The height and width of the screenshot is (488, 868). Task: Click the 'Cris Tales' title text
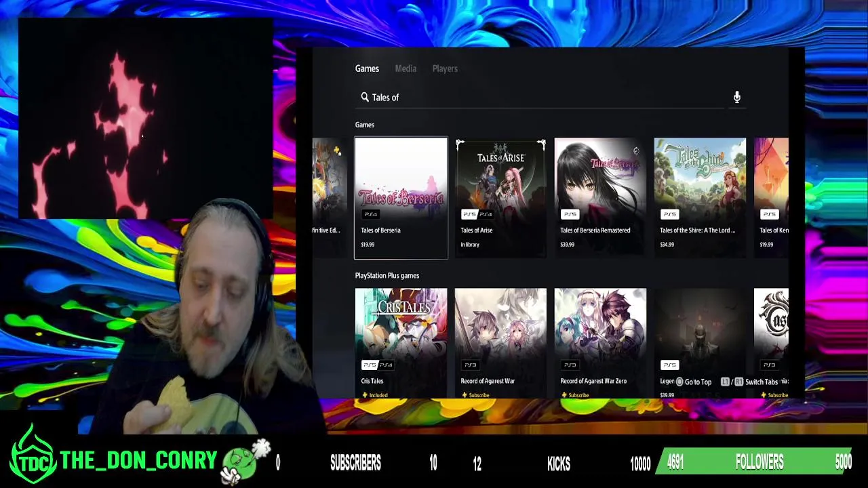coord(372,381)
